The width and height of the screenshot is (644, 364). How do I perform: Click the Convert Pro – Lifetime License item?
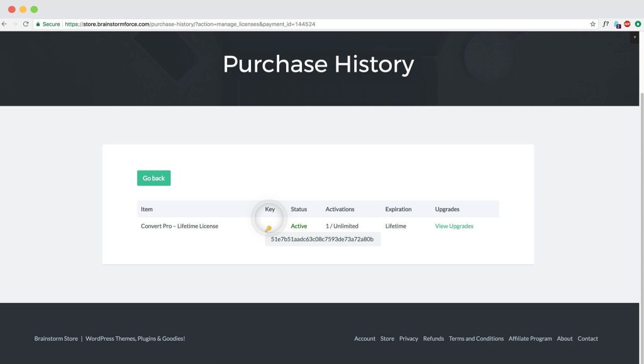(179, 226)
